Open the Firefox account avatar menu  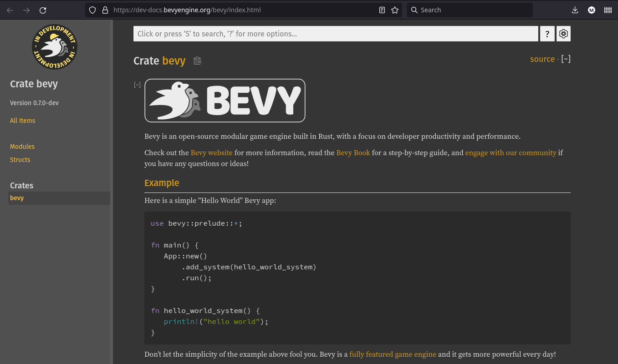tap(591, 10)
